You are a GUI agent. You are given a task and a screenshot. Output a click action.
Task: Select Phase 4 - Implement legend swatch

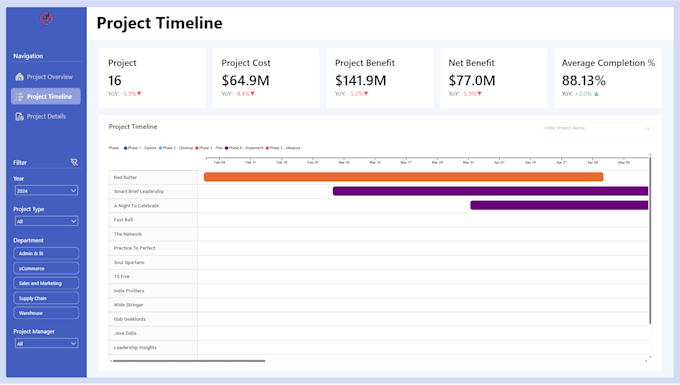226,148
